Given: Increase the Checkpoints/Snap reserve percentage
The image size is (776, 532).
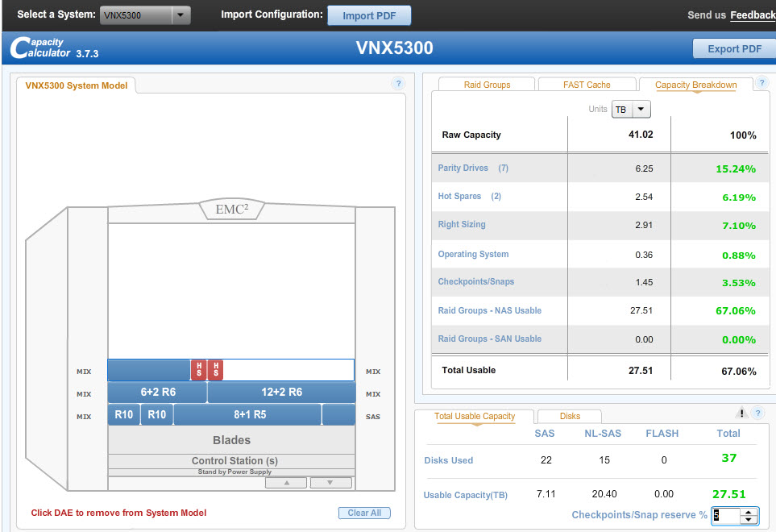Looking at the screenshot, I should tap(749, 512).
